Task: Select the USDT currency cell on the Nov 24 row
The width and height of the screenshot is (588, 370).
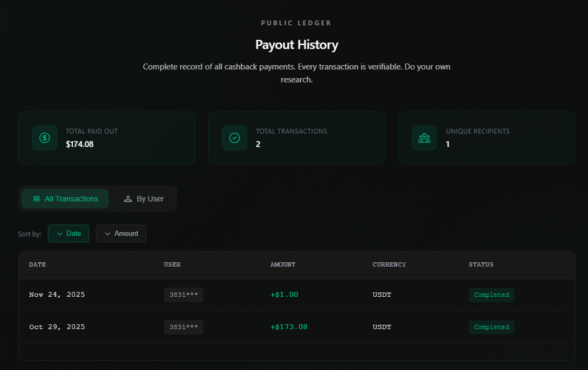Action: pyautogui.click(x=381, y=295)
